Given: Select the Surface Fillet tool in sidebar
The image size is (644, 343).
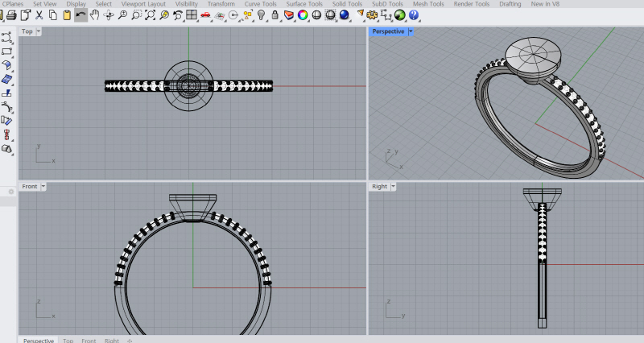Looking at the screenshot, I should pyautogui.click(x=6, y=65).
